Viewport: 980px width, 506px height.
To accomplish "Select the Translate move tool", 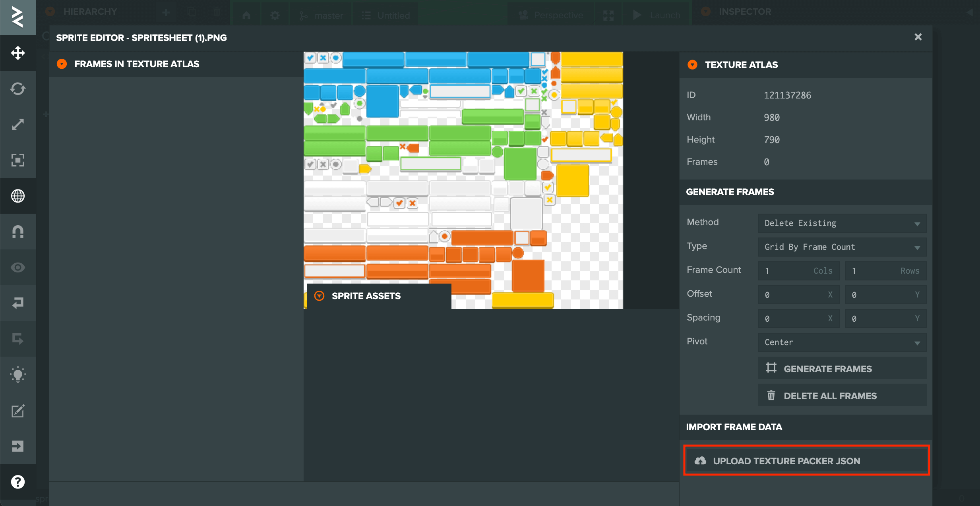I will pyautogui.click(x=18, y=53).
